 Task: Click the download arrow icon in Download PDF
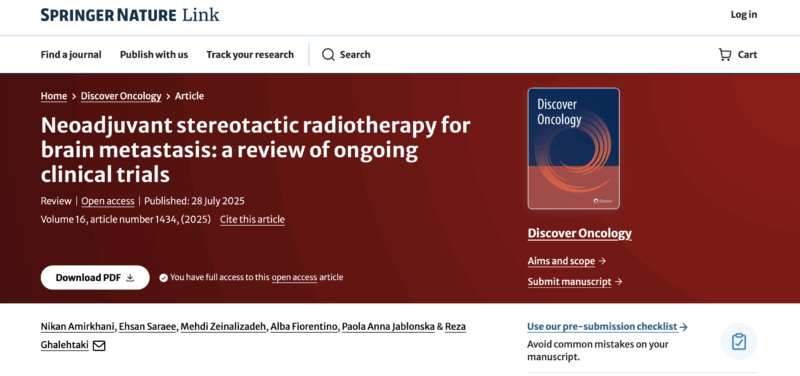click(x=130, y=278)
